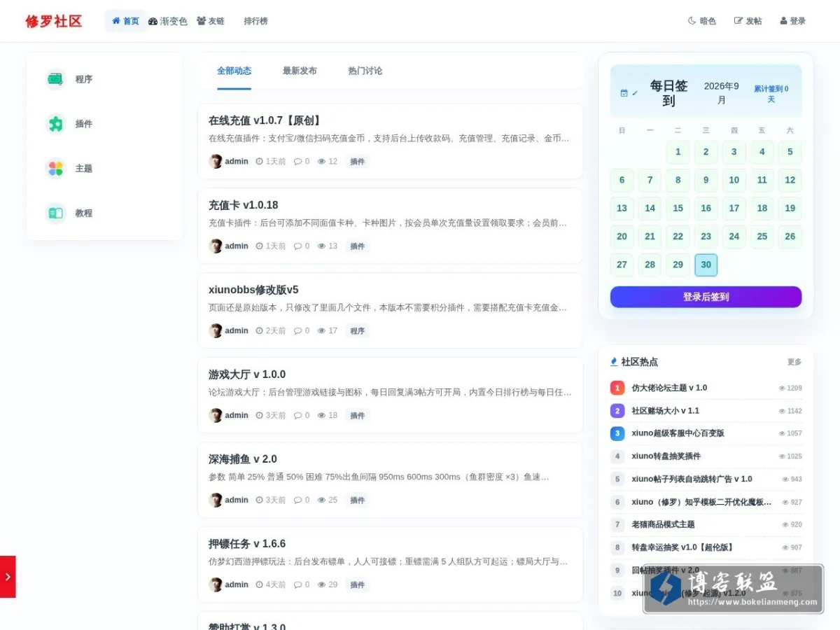Screen dimensions: 840x630
Task: Click views eye icon on 充值卡 post
Action: (x=321, y=246)
